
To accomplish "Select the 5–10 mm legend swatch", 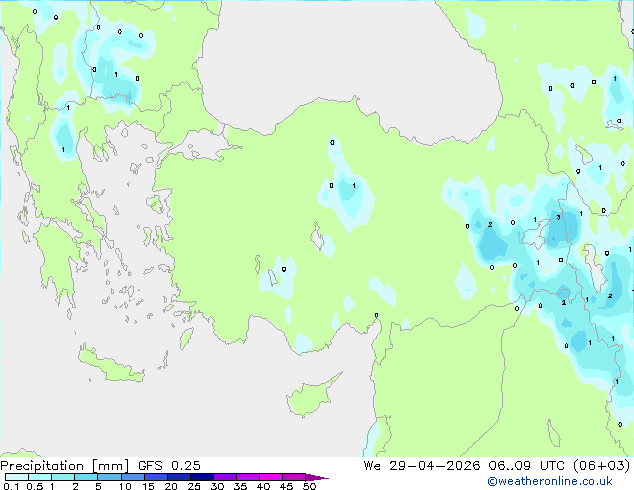I will (109, 477).
